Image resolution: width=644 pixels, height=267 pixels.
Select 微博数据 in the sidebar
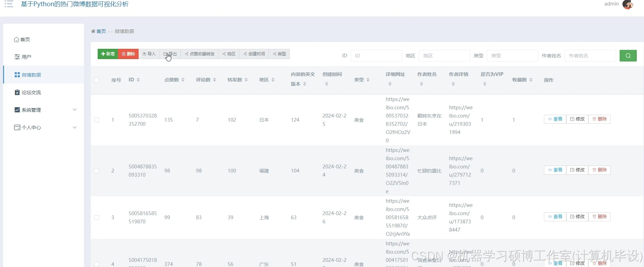click(x=43, y=75)
